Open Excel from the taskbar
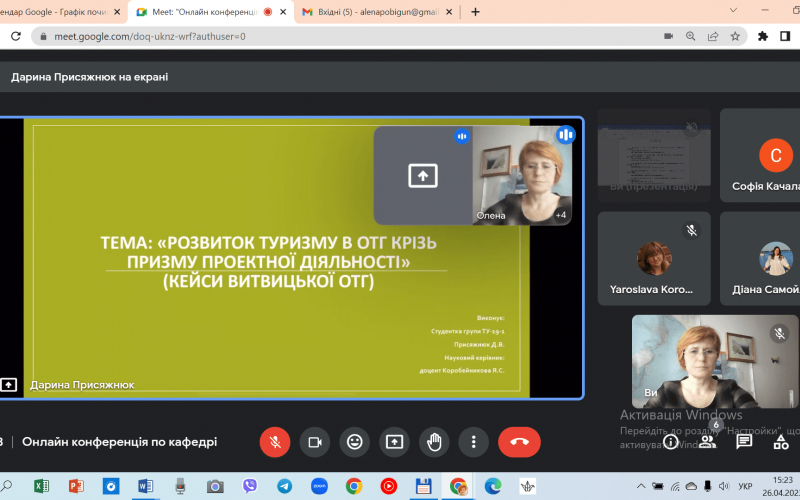Screen dimensions: 800x500 point(41,486)
